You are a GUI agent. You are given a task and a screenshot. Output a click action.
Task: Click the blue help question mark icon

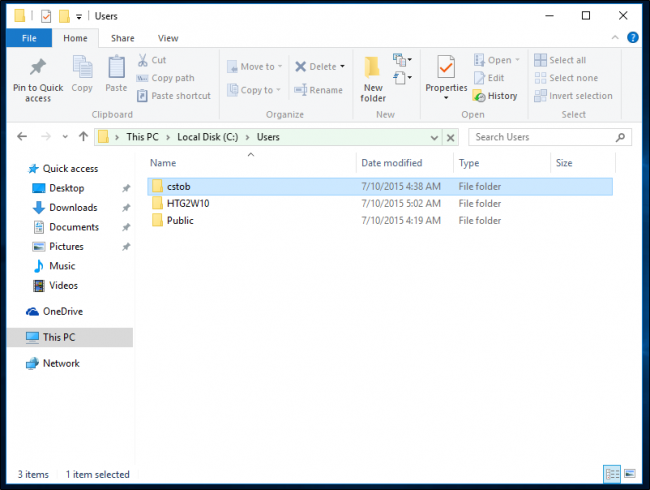633,38
